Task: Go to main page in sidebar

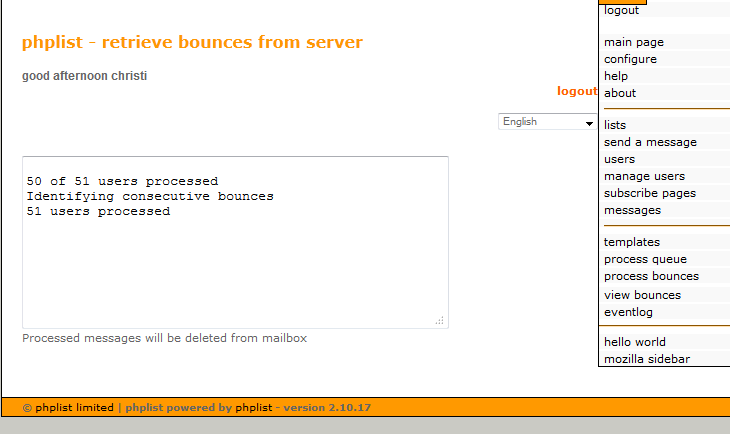Action: pos(633,42)
